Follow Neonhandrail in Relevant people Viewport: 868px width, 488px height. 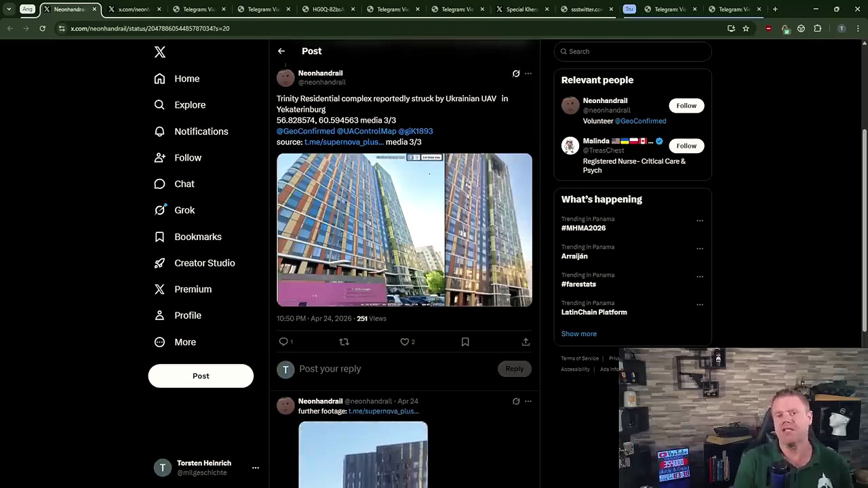[686, 106]
